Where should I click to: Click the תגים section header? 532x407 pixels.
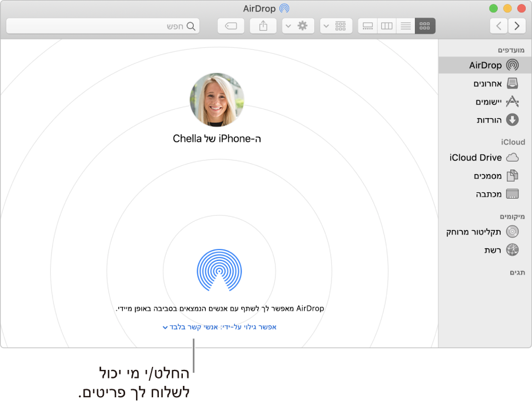click(x=517, y=272)
